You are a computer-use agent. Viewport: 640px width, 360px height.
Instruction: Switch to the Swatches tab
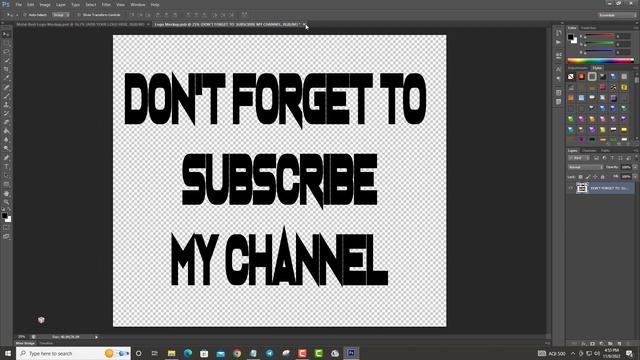click(589, 28)
